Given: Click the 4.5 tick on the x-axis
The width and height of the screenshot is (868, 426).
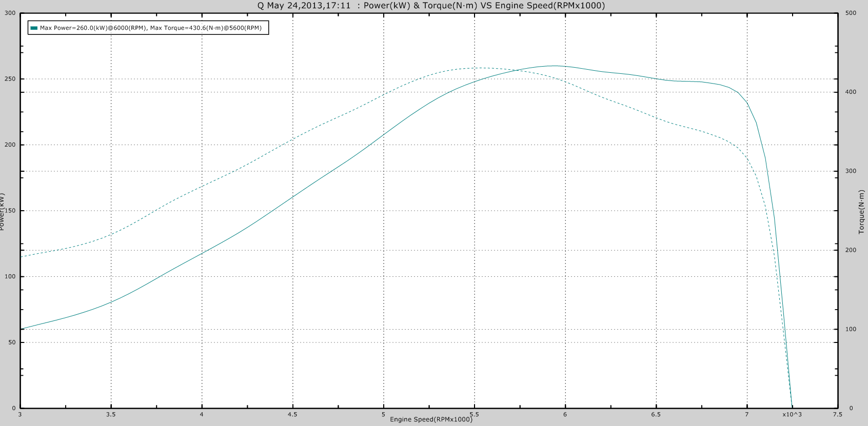Looking at the screenshot, I should coord(292,414).
